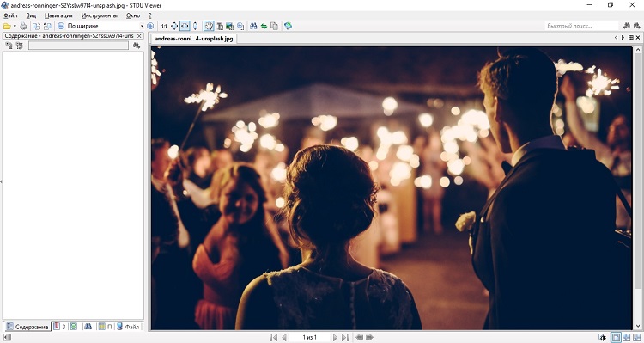Switch to the search binoculars tab

click(88, 327)
